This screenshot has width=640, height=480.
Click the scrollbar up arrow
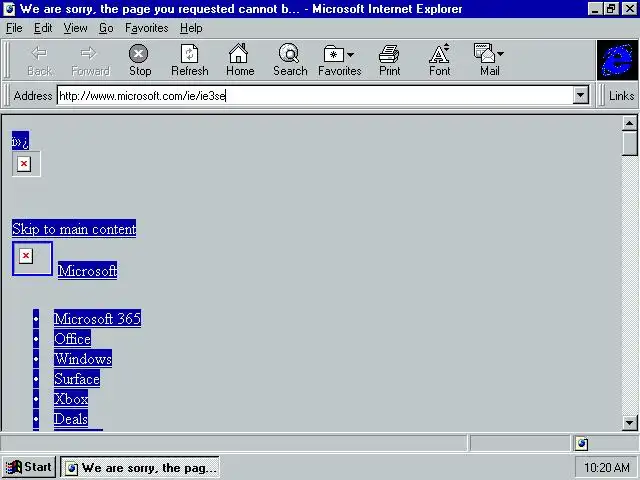point(629,123)
